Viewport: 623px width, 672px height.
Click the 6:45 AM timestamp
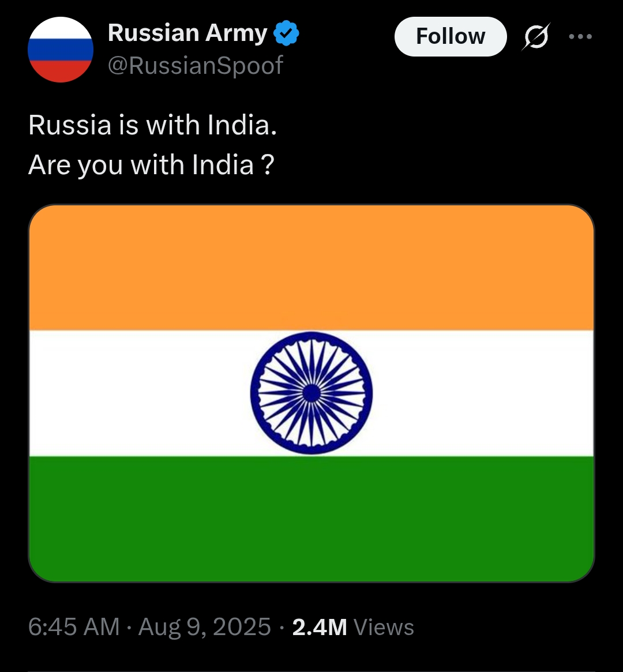74,627
